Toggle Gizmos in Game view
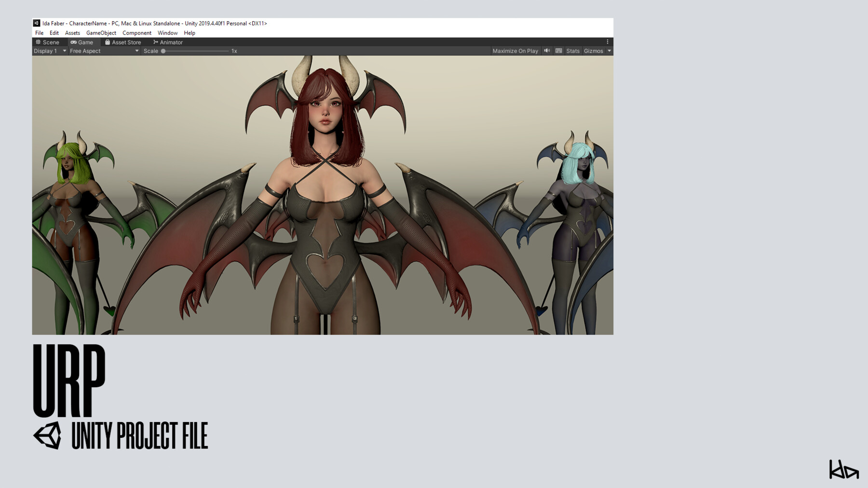Viewport: 868px width, 488px height. 593,51
